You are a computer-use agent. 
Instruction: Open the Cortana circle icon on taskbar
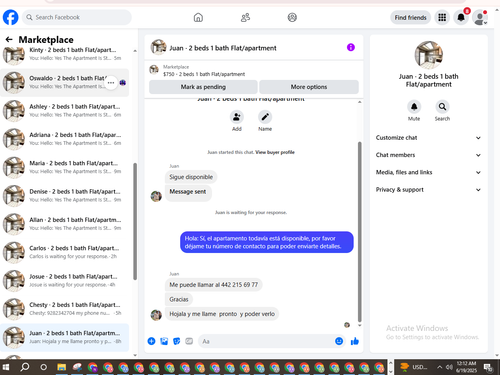coord(43,367)
